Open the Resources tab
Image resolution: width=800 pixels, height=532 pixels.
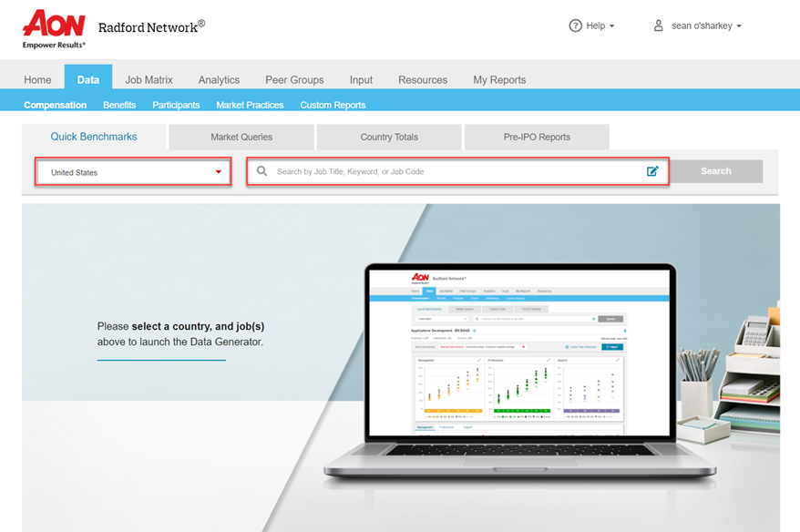[x=423, y=80]
